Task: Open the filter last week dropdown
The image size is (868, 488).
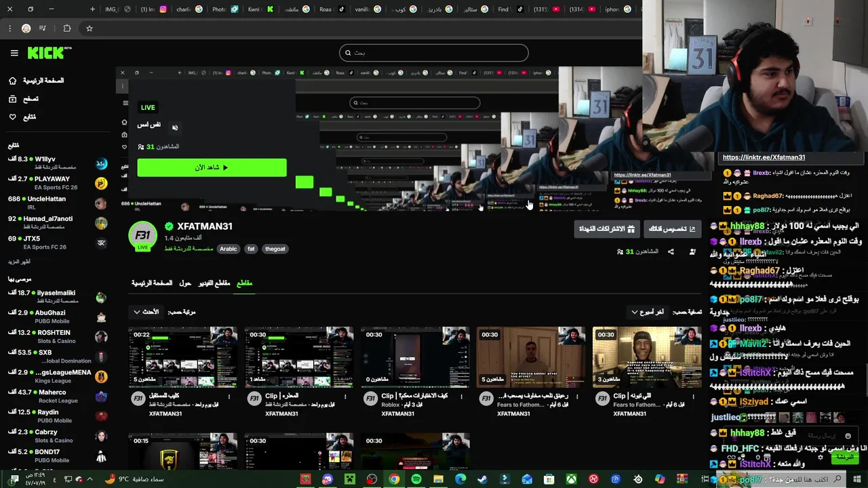Action: click(x=649, y=312)
